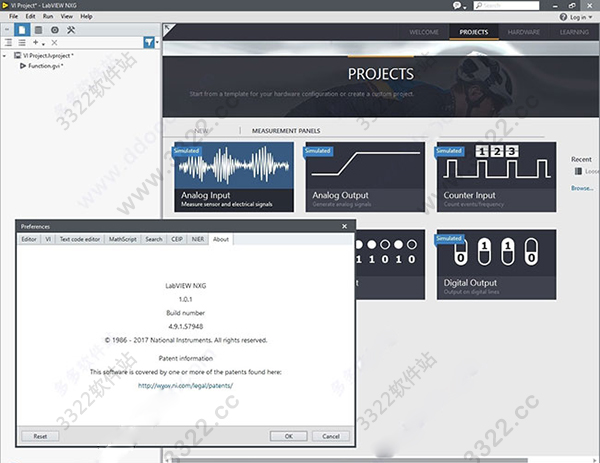The height and width of the screenshot is (463, 600).
Task: Open the Edit menu
Action: [31, 16]
